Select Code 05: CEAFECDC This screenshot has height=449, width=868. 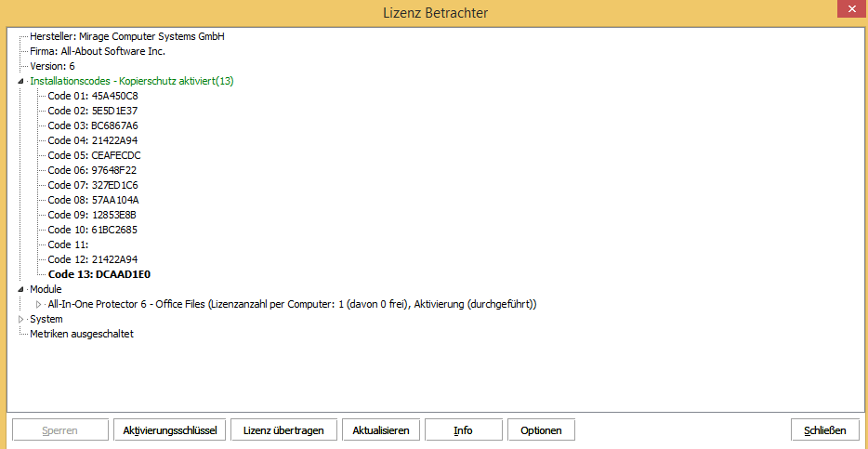[x=94, y=155]
